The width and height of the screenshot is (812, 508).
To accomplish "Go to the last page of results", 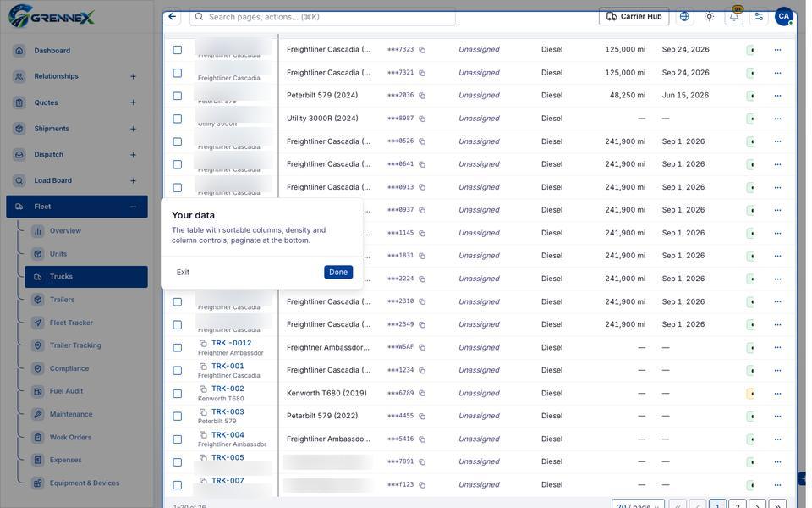I will (x=777, y=505).
